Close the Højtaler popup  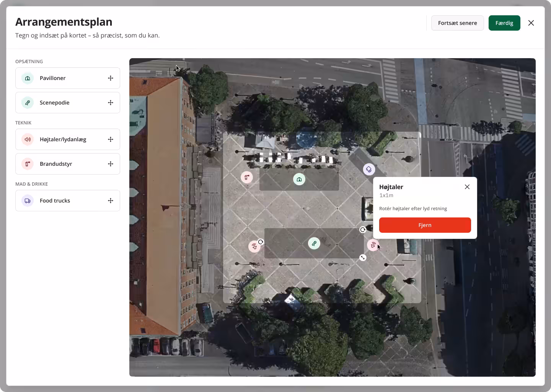pos(467,187)
